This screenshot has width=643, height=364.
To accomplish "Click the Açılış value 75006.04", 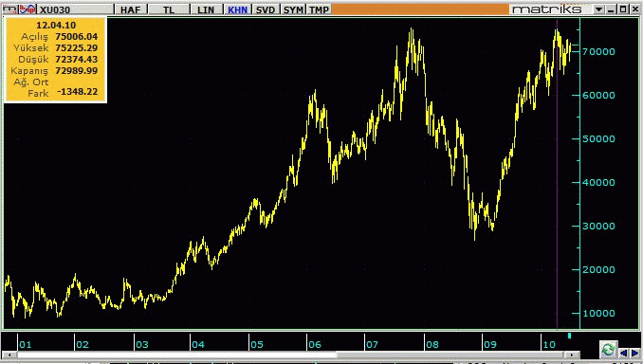I will click(77, 36).
